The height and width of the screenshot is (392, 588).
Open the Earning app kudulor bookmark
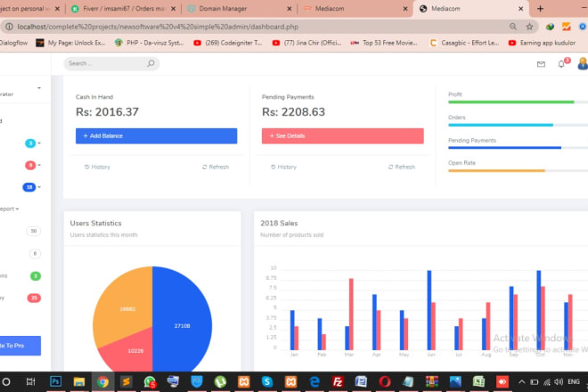(x=542, y=43)
